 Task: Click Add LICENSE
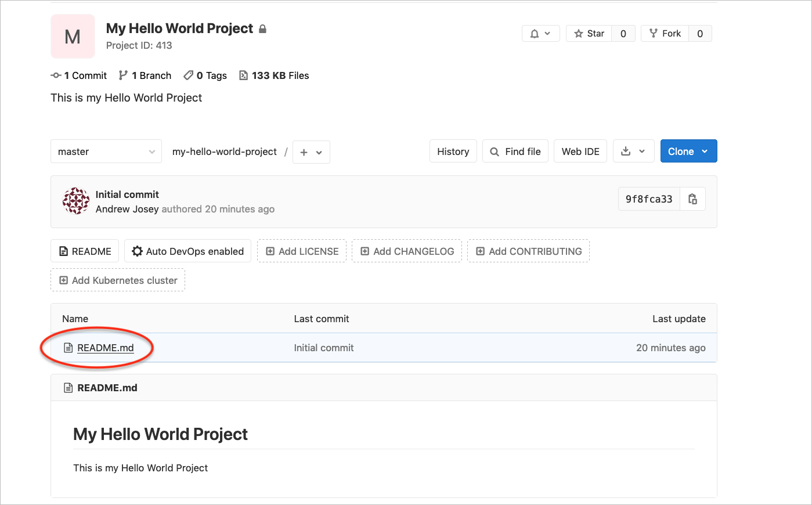click(302, 251)
